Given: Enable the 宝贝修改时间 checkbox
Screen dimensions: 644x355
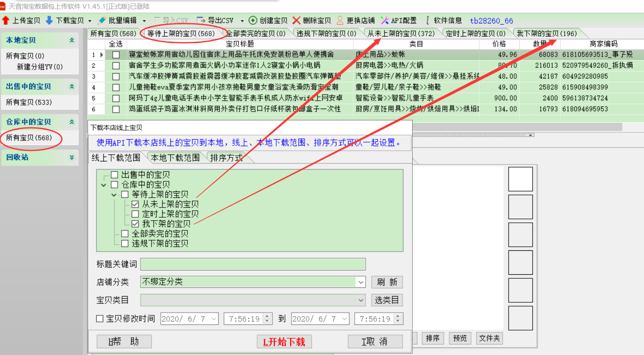Looking at the screenshot, I should [x=100, y=319].
